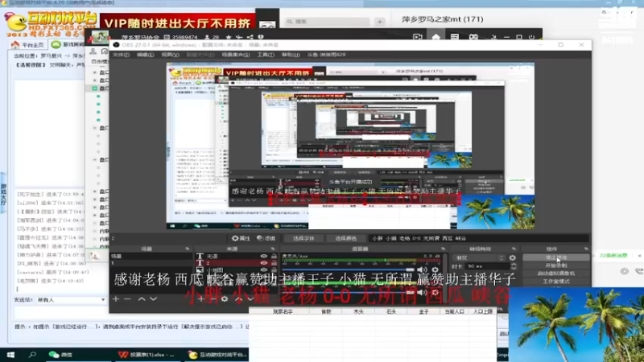
Task: Open Windows taskbar search
Action: click(32, 355)
